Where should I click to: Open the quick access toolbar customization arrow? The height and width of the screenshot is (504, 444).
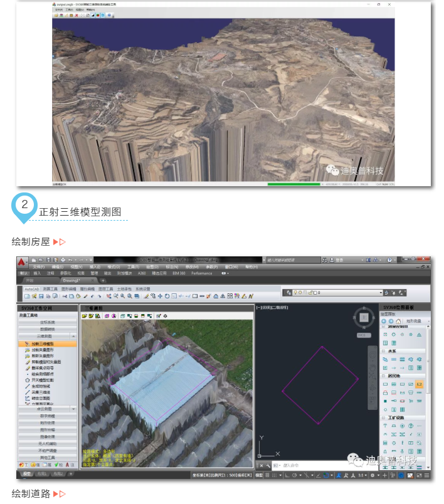click(x=91, y=260)
